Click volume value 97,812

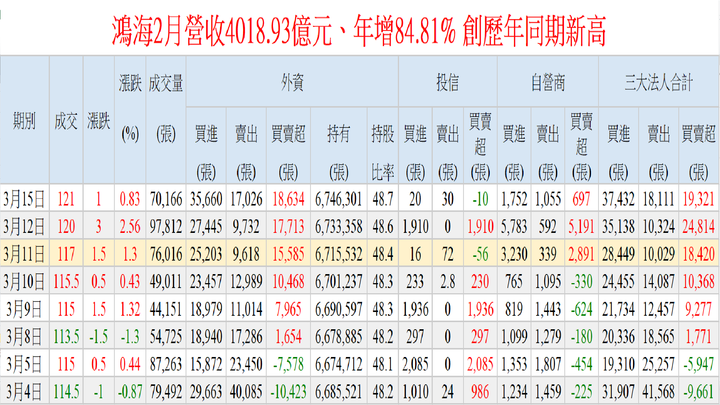[x=166, y=227]
